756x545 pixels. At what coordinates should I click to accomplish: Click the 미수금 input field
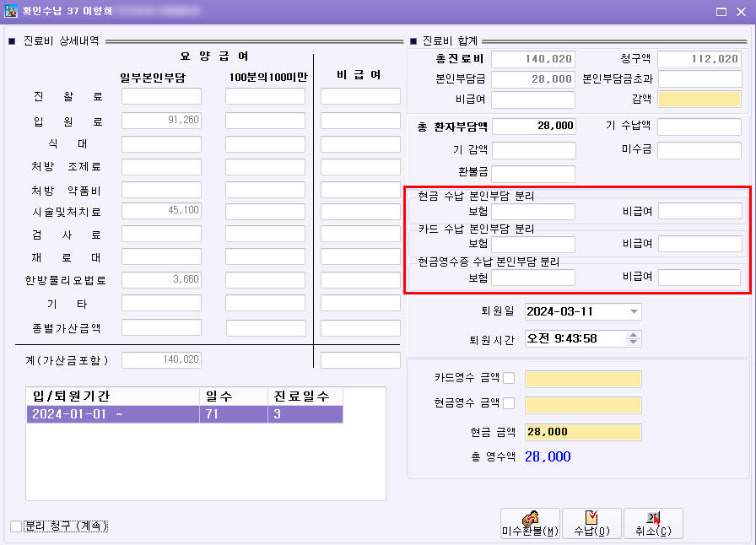699,150
